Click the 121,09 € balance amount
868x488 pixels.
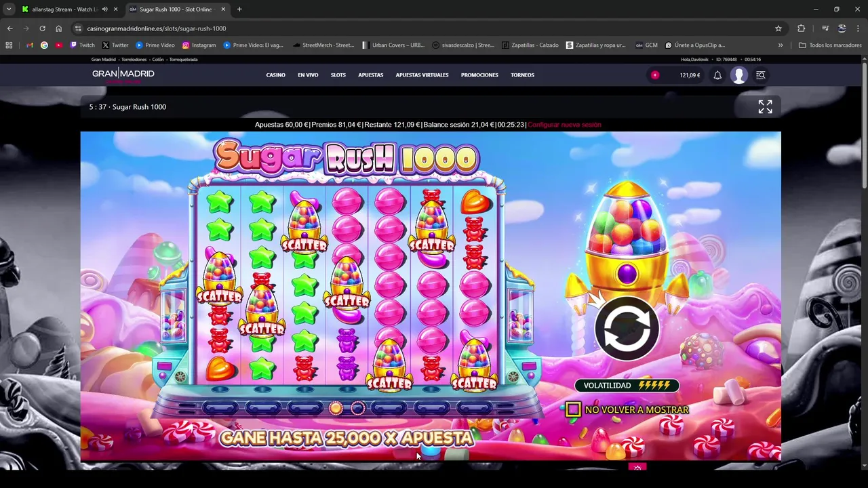click(x=690, y=75)
